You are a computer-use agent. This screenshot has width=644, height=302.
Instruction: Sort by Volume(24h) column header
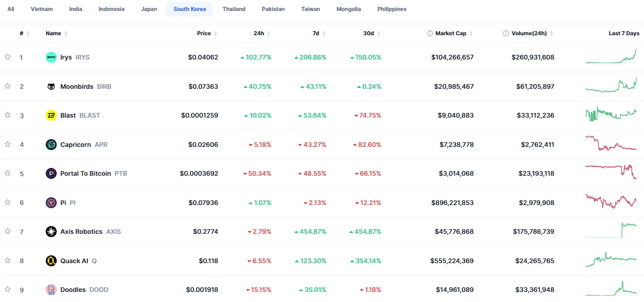pos(532,33)
